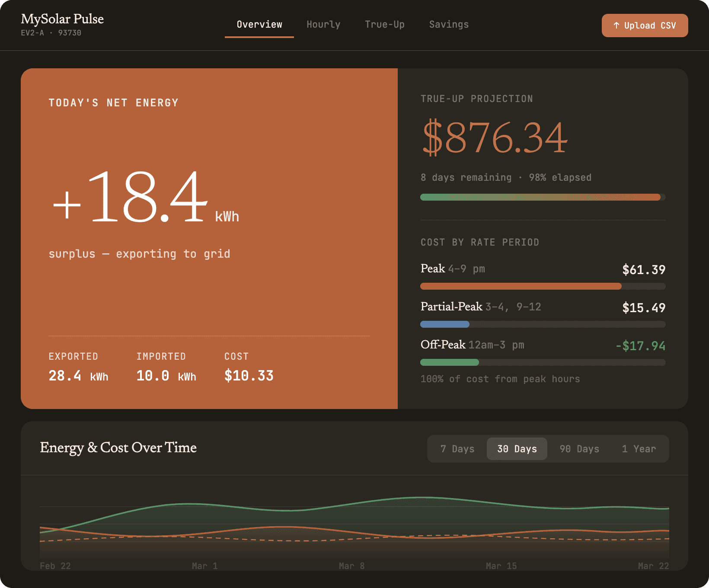Screen dimensions: 709x588
Task: Return to the Overview tab
Action: [259, 25]
